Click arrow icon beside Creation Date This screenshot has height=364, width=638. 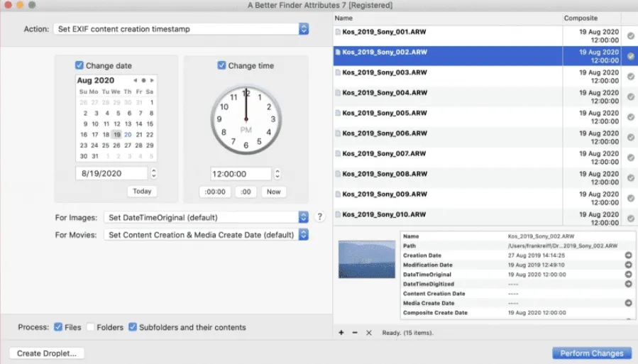click(628, 255)
